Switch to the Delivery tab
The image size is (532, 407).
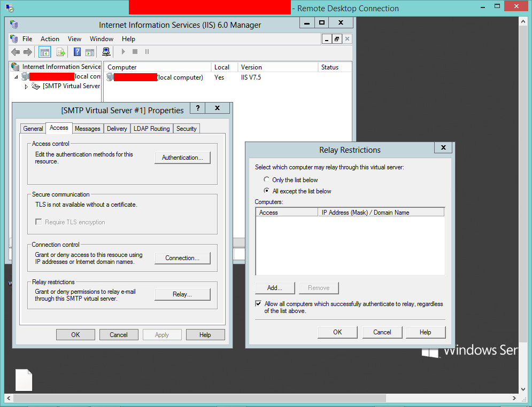[x=117, y=129]
